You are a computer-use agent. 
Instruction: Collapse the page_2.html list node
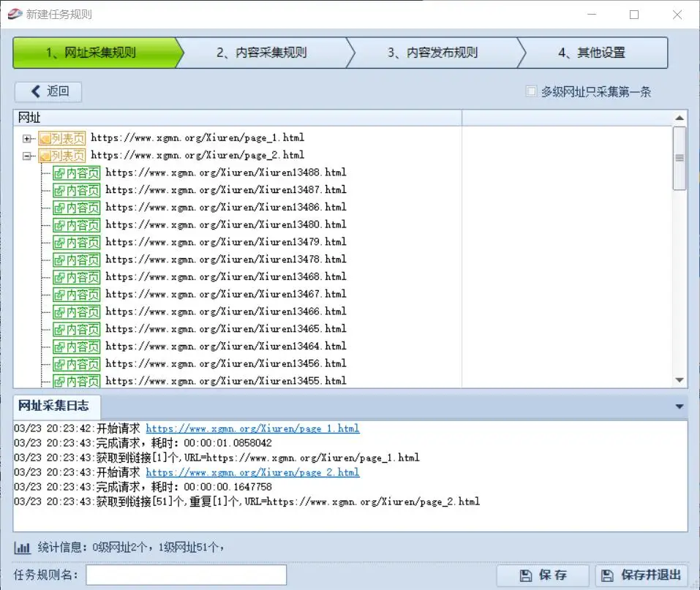(27, 156)
